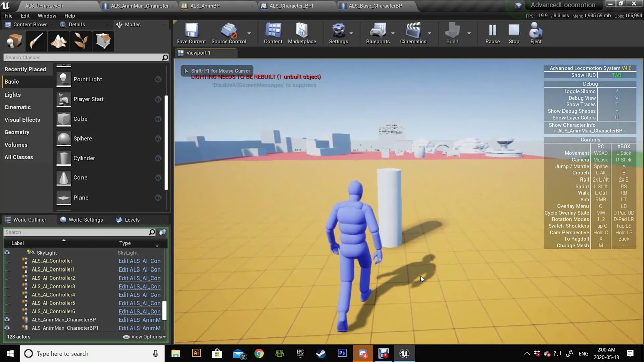This screenshot has width=644, height=362.
Task: Select the Landscape mode mountain icon
Action: (58, 41)
